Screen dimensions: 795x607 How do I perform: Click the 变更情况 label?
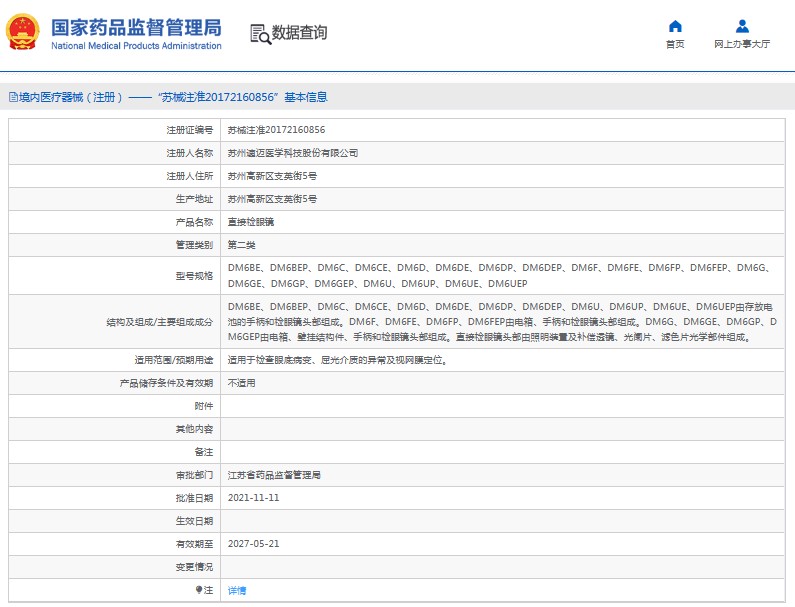click(194, 566)
